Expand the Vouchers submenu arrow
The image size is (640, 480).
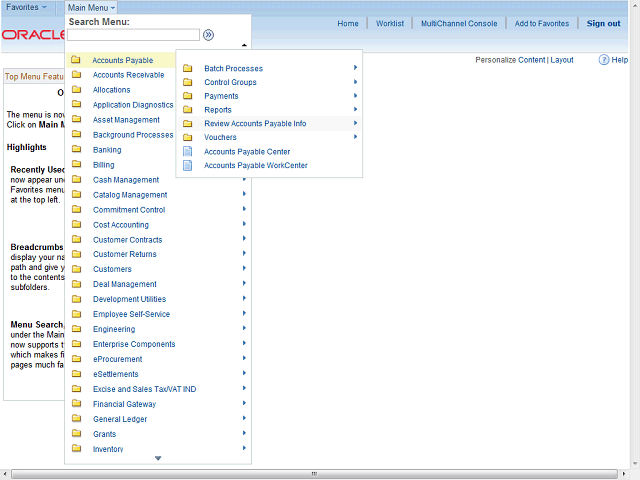(355, 137)
